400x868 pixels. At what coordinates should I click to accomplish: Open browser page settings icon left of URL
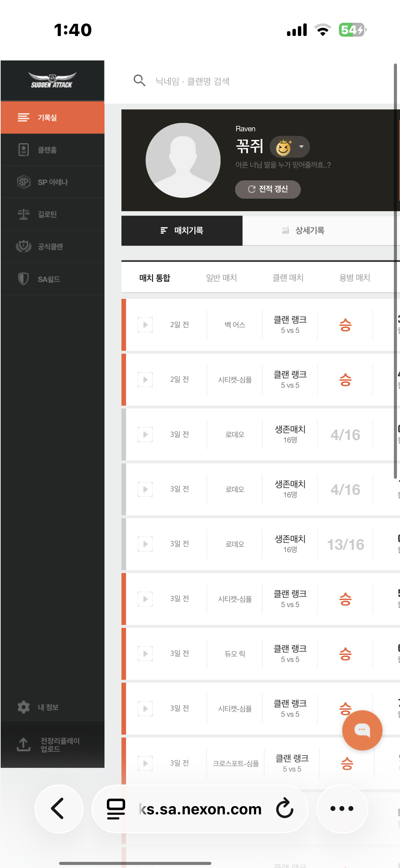coord(116,809)
